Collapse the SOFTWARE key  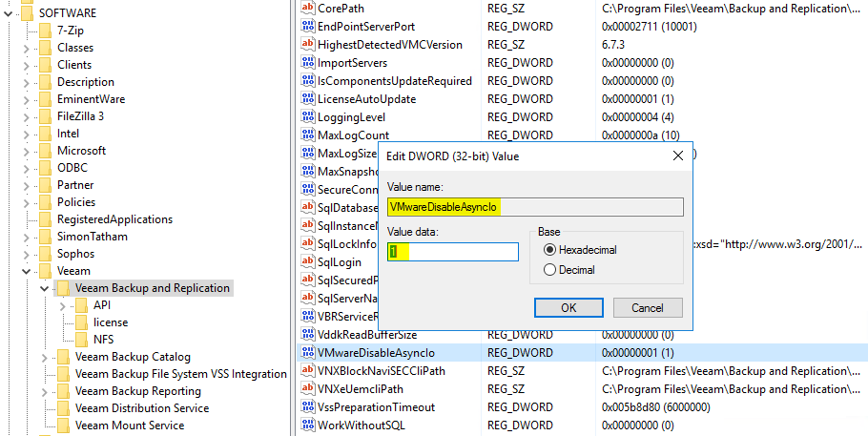pyautogui.click(x=8, y=13)
